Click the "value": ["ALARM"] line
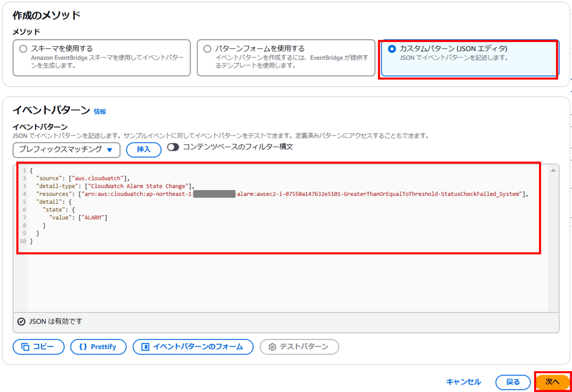 pos(78,218)
